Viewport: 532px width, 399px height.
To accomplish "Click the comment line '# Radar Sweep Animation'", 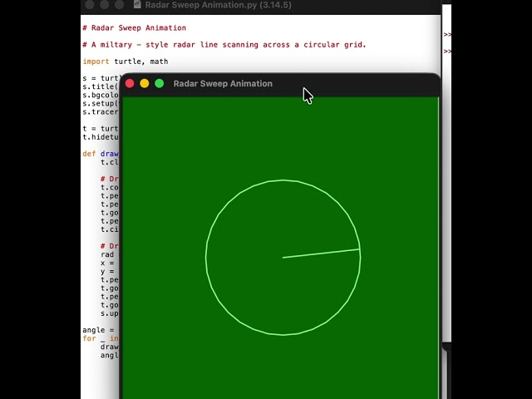I will pyautogui.click(x=135, y=27).
